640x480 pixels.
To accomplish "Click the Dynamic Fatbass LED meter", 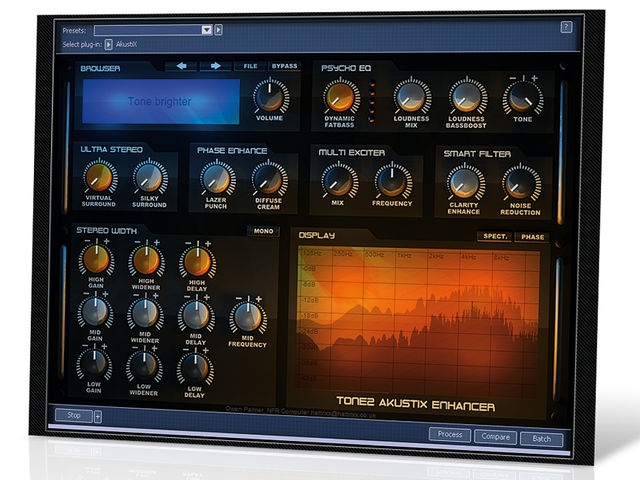I will pos(371,102).
